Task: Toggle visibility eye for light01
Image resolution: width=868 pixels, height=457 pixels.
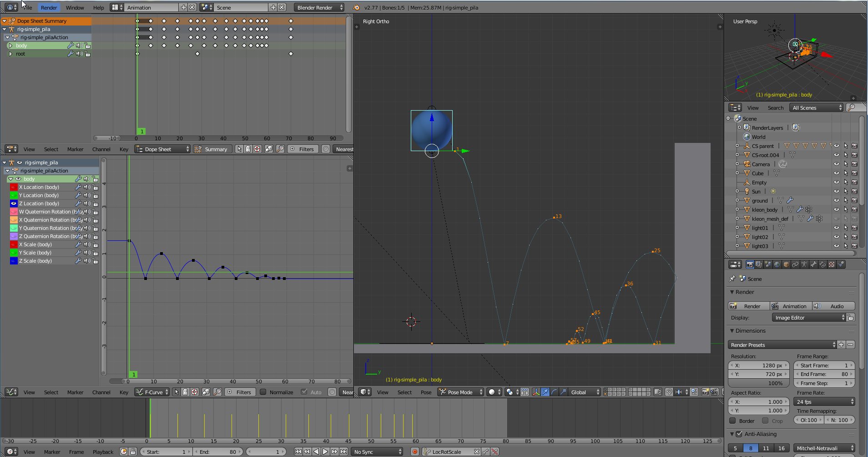Action: coord(837,228)
